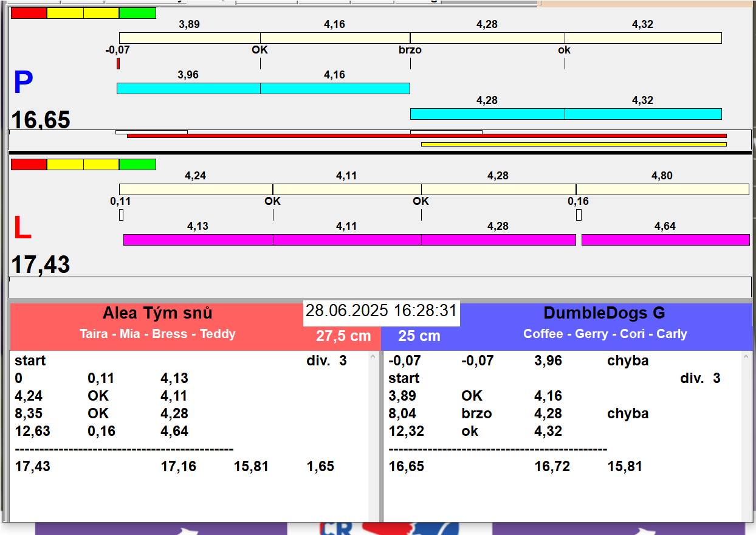The width and height of the screenshot is (756, 535).
Task: Click the 'brzo' marker label in P lane
Action: pos(410,50)
